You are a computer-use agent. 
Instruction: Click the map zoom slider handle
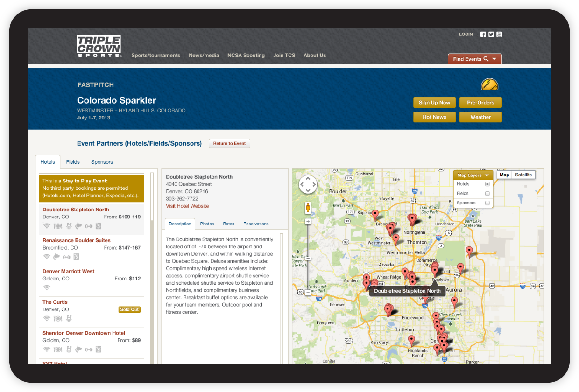tap(308, 258)
